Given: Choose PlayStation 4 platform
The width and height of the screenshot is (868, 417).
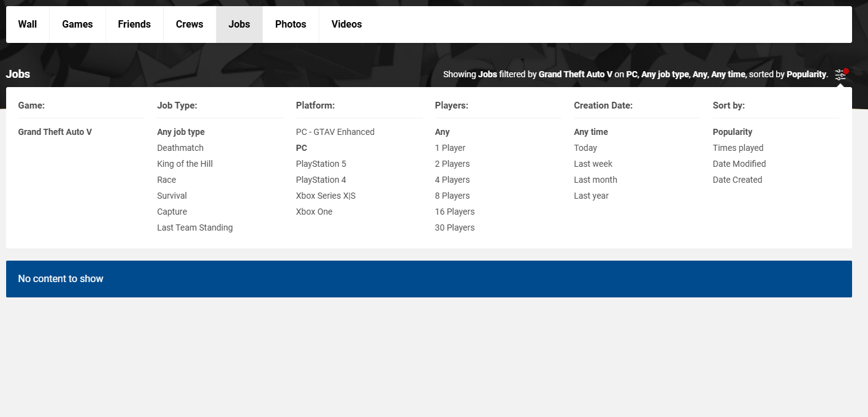Looking at the screenshot, I should tap(321, 180).
